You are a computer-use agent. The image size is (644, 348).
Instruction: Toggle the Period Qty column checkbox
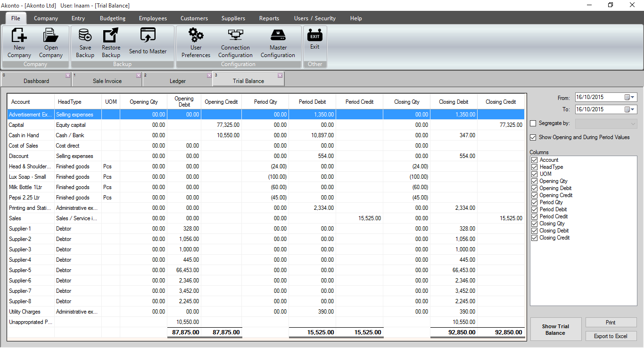[534, 202]
